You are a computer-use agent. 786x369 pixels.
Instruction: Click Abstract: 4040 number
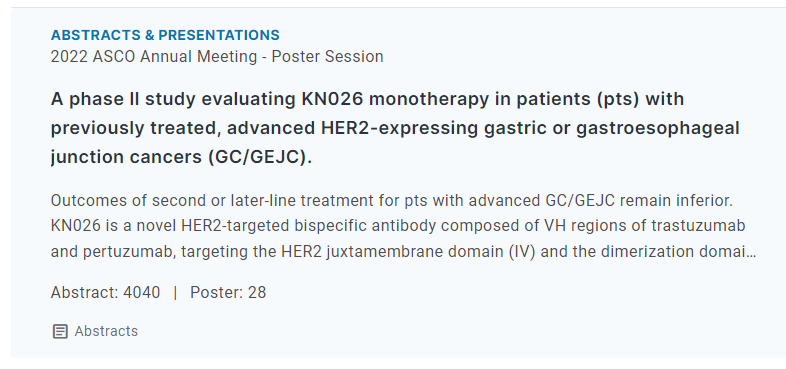pyautogui.click(x=105, y=292)
